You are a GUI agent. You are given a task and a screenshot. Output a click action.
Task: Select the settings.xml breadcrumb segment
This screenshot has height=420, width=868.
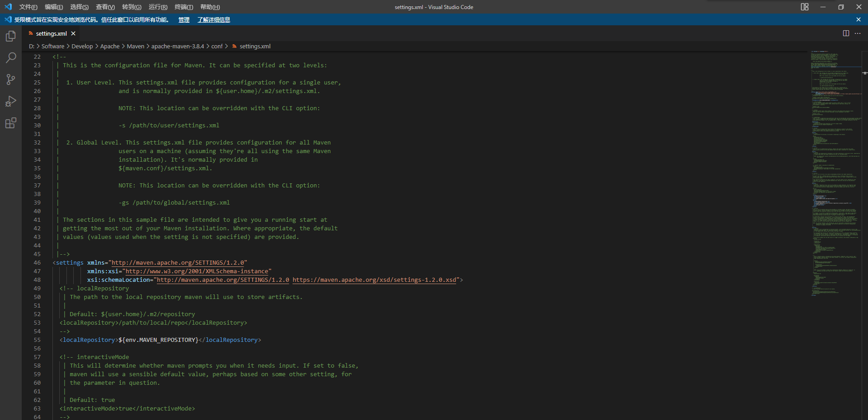point(251,46)
